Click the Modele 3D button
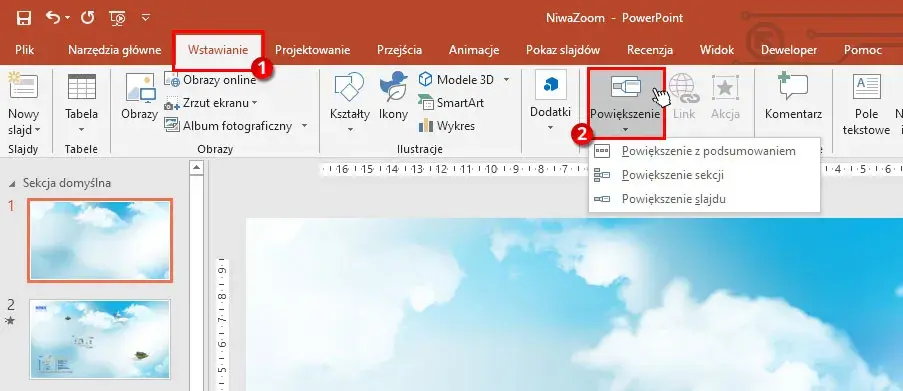 (x=456, y=79)
